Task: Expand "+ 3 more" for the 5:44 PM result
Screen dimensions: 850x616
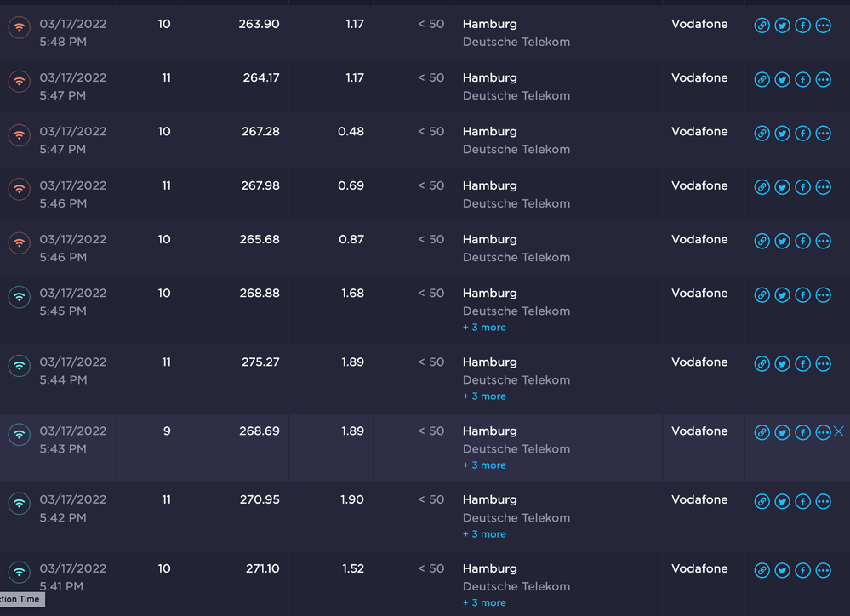Action: pyautogui.click(x=484, y=396)
